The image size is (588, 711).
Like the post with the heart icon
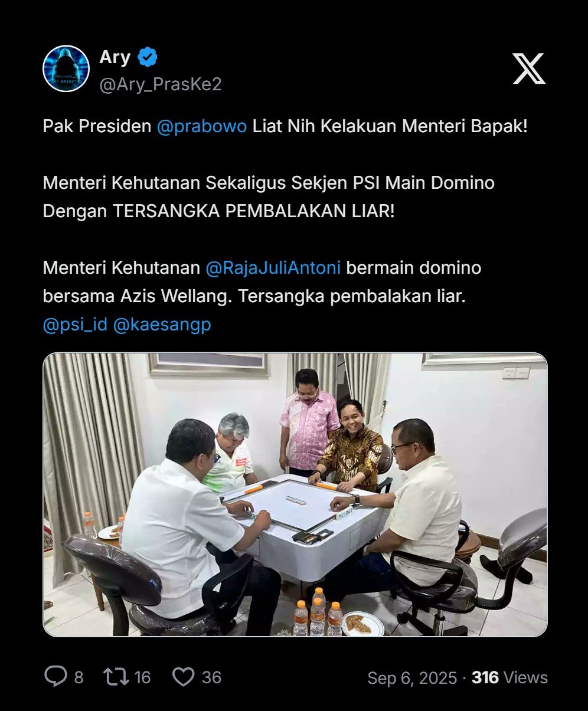184,677
